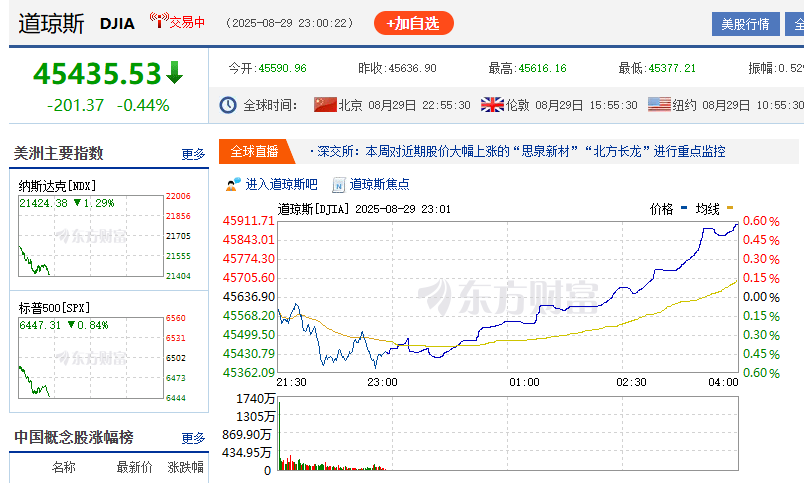Click the 中国概念股涨幅榜 section heading
804x483 pixels.
click(74, 437)
